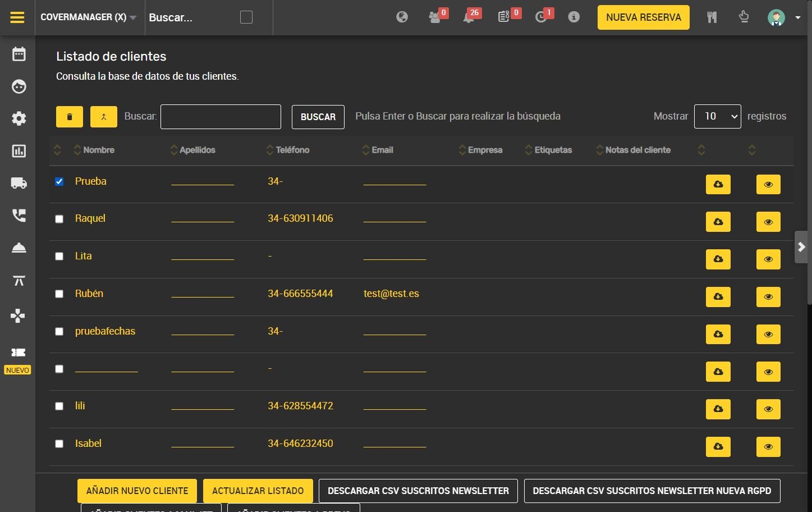Open the hamburger main menu
The width and height of the screenshot is (812, 512).
17,17
